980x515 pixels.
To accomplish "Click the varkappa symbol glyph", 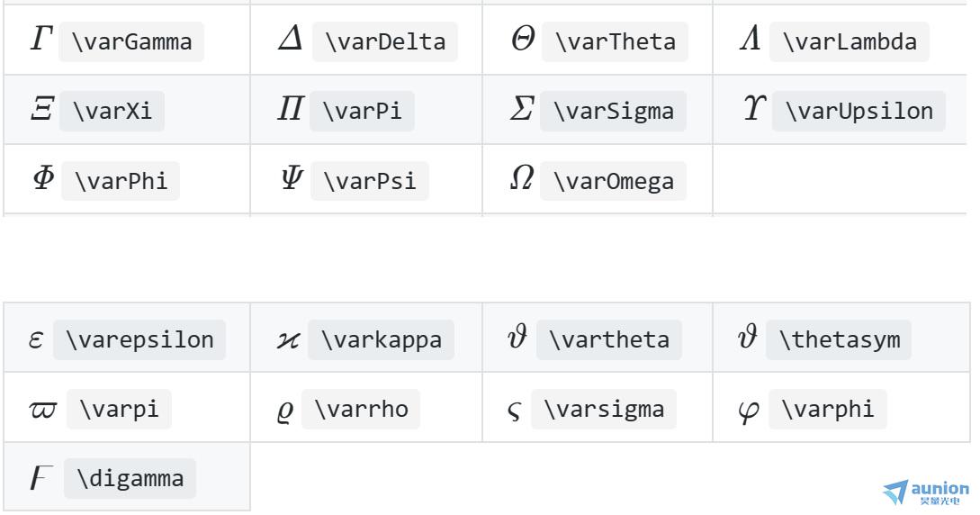I will 288,340.
